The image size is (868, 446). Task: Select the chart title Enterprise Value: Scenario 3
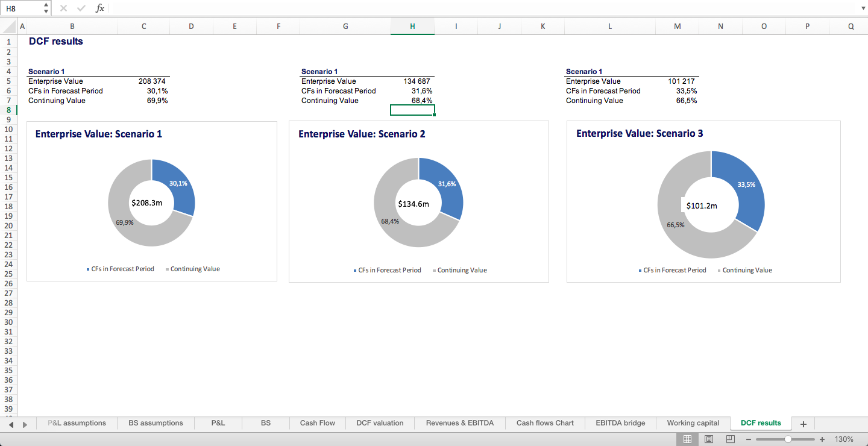[x=640, y=133]
